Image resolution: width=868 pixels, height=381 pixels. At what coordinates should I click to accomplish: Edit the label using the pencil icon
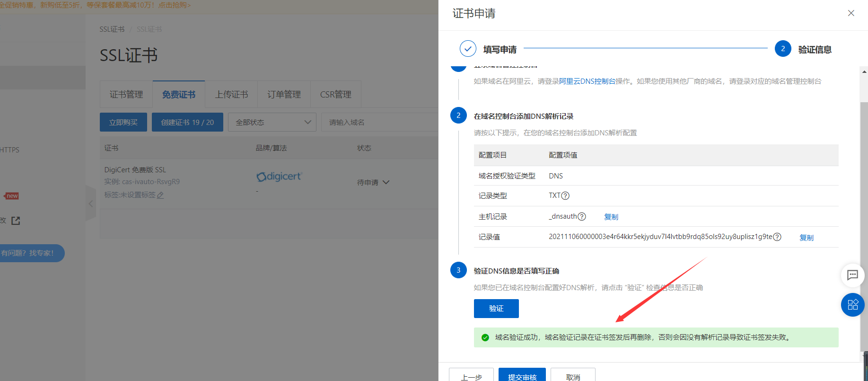point(160,195)
